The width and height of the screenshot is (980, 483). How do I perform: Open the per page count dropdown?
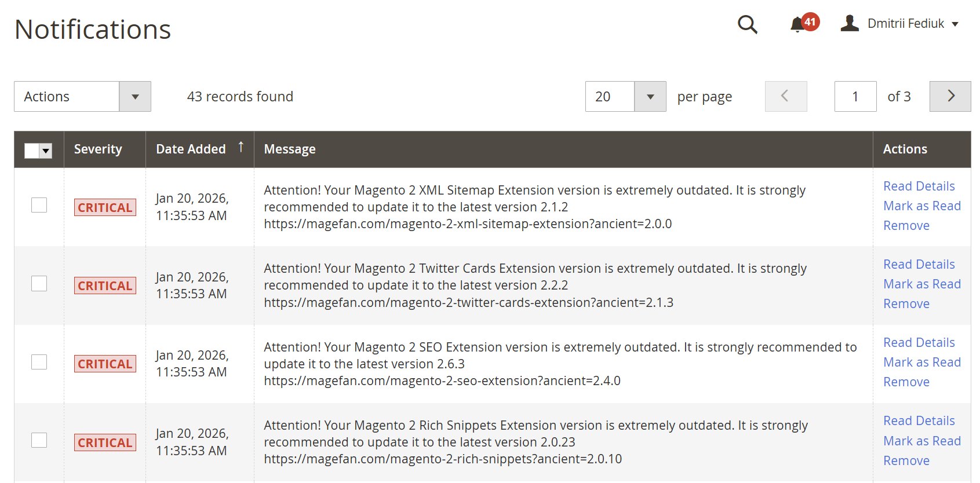click(650, 97)
